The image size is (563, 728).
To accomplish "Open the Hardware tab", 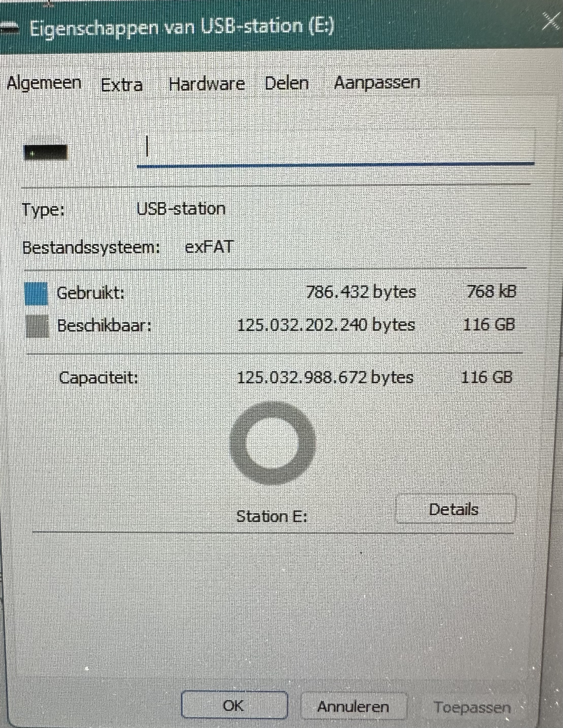I will (x=207, y=84).
